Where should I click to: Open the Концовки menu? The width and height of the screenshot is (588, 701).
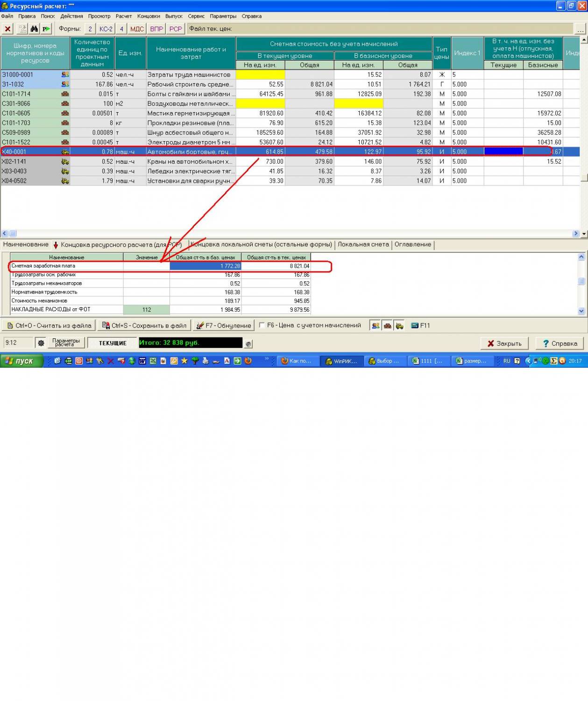149,16
